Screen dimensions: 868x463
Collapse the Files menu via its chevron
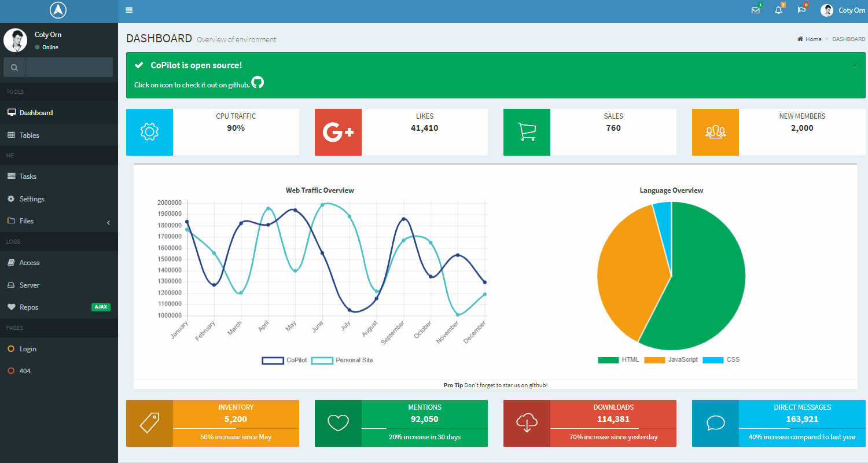coord(108,222)
